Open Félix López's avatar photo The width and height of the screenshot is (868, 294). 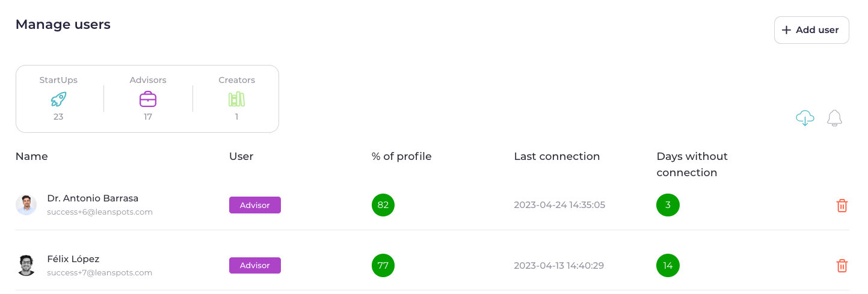pos(26,265)
